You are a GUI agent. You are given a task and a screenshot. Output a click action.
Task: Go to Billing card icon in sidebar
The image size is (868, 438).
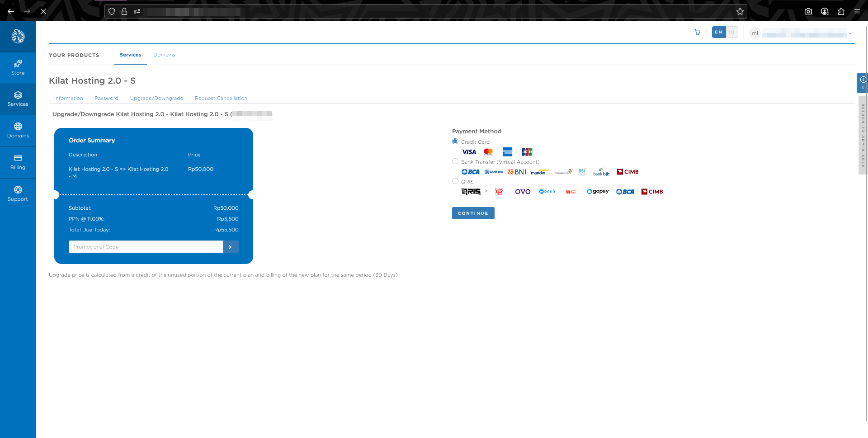[18, 158]
